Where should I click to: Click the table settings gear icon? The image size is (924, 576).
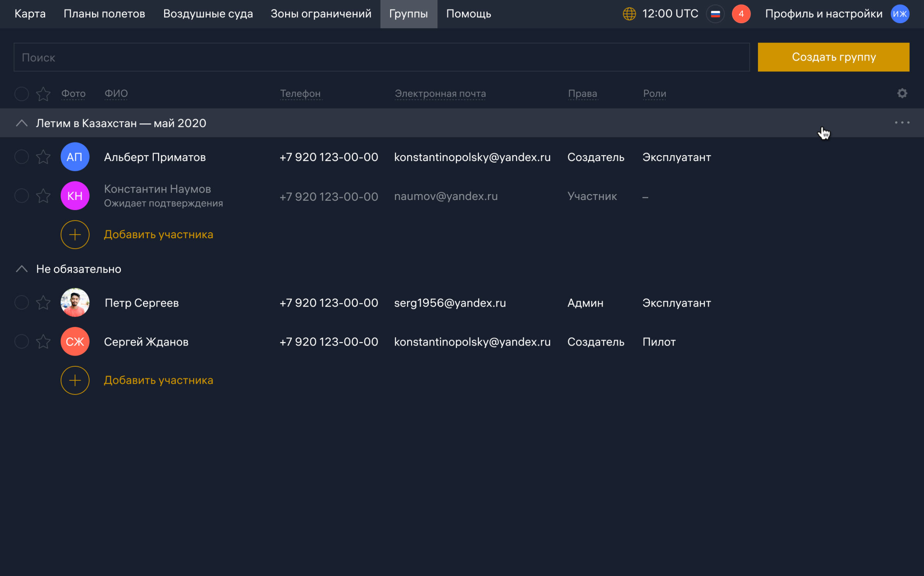point(902,93)
